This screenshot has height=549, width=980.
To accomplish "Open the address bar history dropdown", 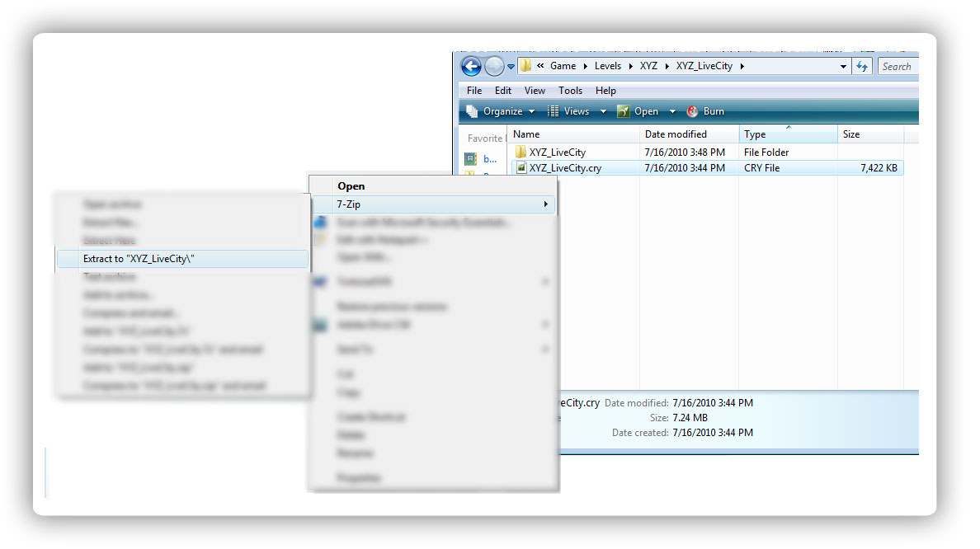I will (843, 66).
